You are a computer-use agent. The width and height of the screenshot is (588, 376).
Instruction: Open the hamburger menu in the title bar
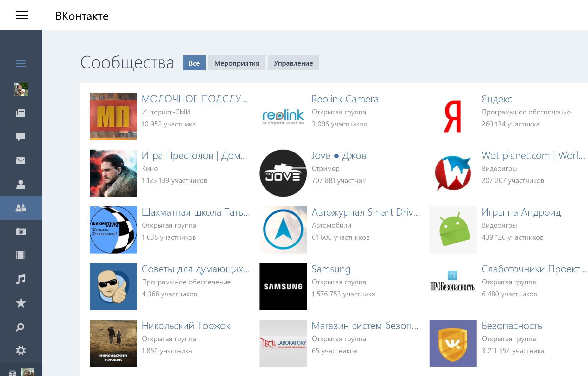click(x=22, y=15)
